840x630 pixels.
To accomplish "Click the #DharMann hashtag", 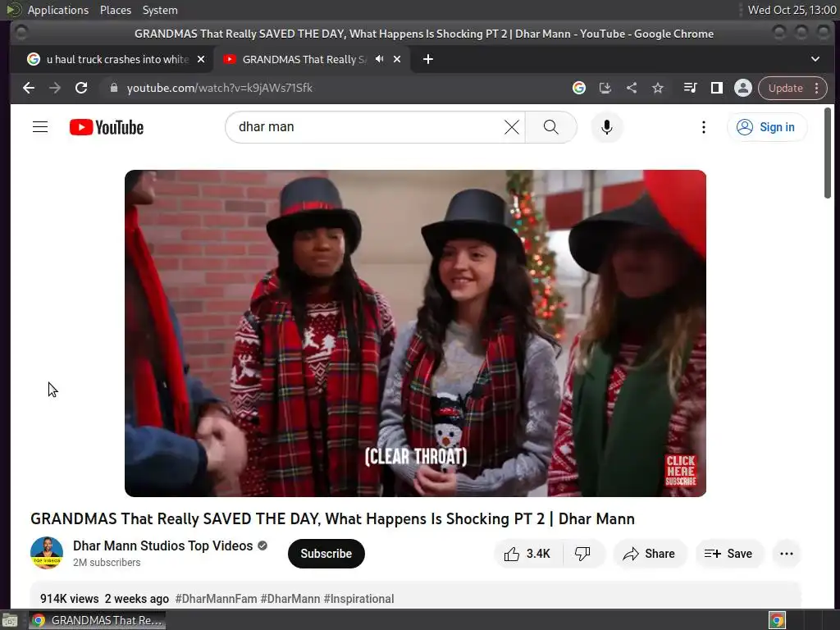I will tap(290, 598).
